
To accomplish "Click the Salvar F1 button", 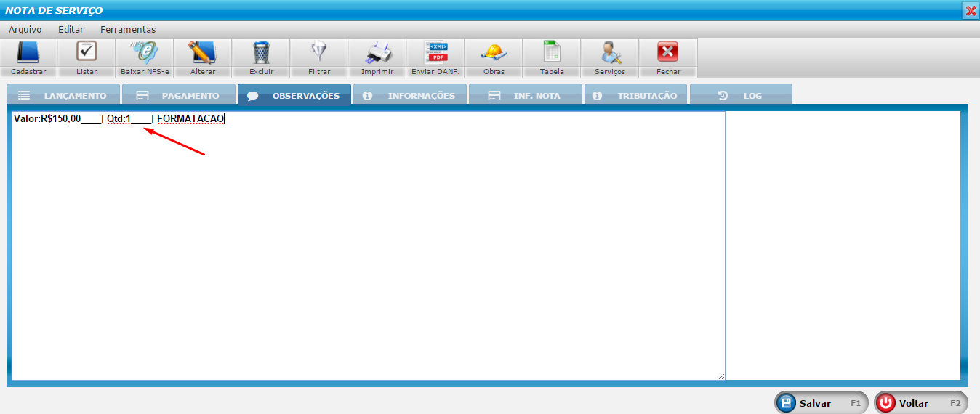I will tap(822, 402).
